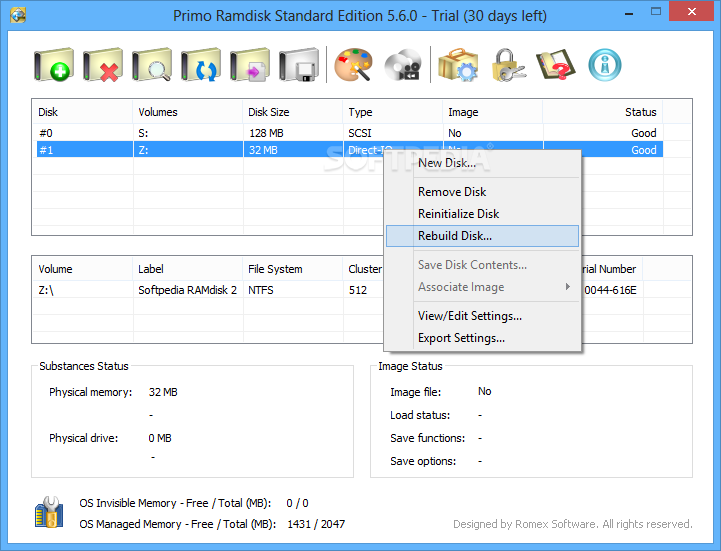Open the paint palette appearance icon
This screenshot has width=721, height=551.
[x=353, y=65]
